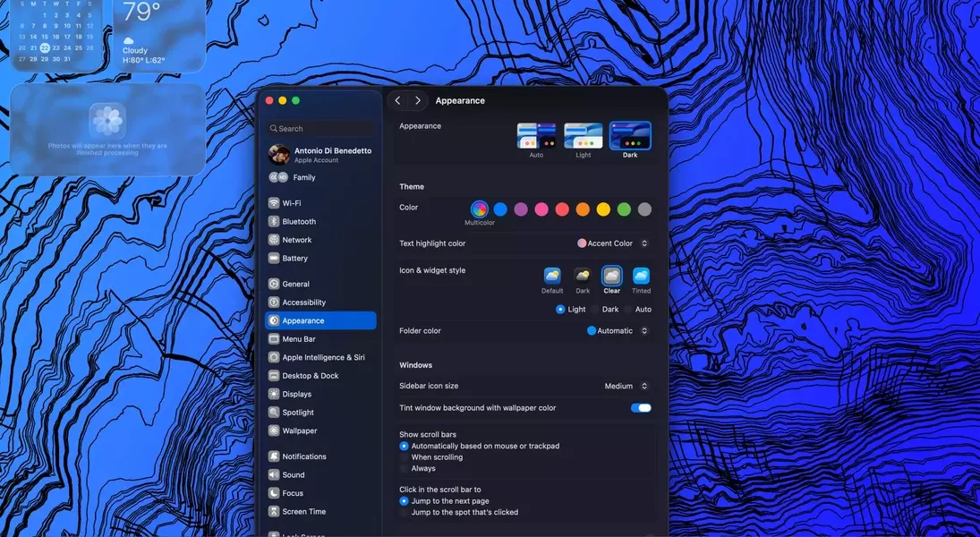Open Antonio Di Benedetto Apple Account
This screenshot has height=537, width=980.
click(320, 155)
